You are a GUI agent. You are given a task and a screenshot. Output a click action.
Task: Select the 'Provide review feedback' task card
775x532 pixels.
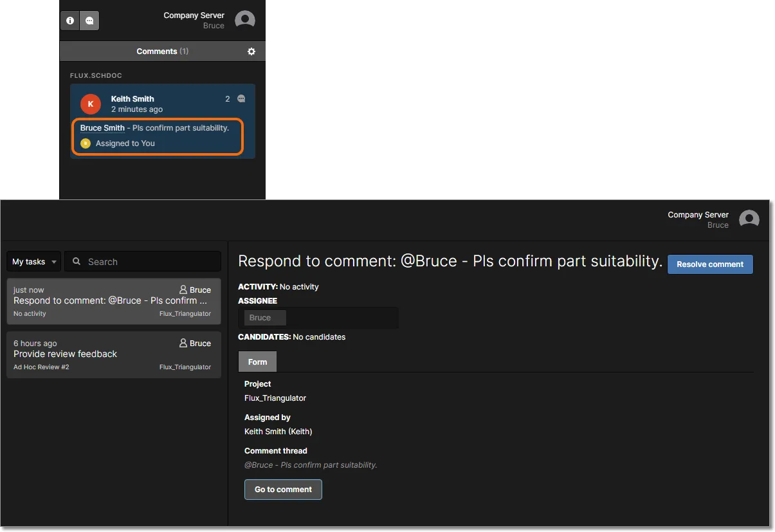[x=114, y=354]
